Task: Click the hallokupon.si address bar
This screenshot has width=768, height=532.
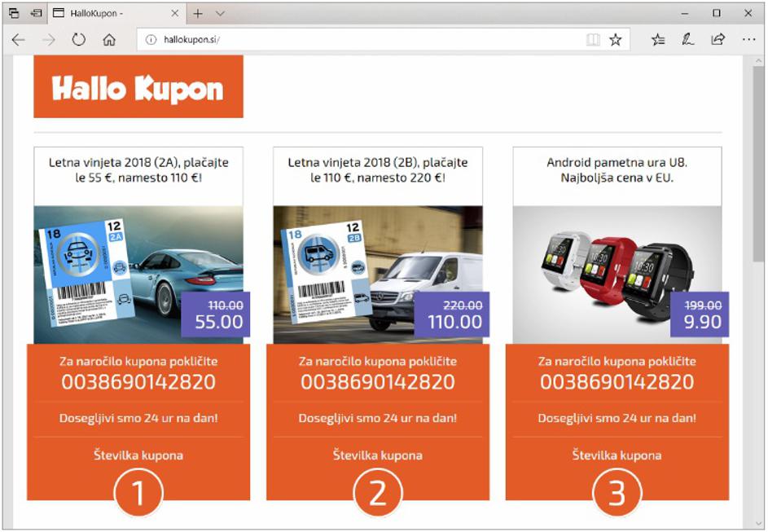Action: pyautogui.click(x=358, y=39)
